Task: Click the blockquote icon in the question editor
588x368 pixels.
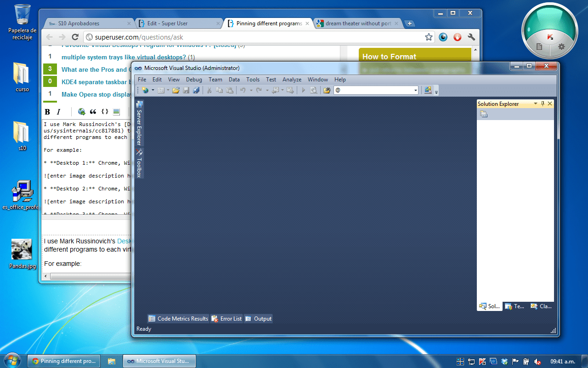Action: point(93,111)
